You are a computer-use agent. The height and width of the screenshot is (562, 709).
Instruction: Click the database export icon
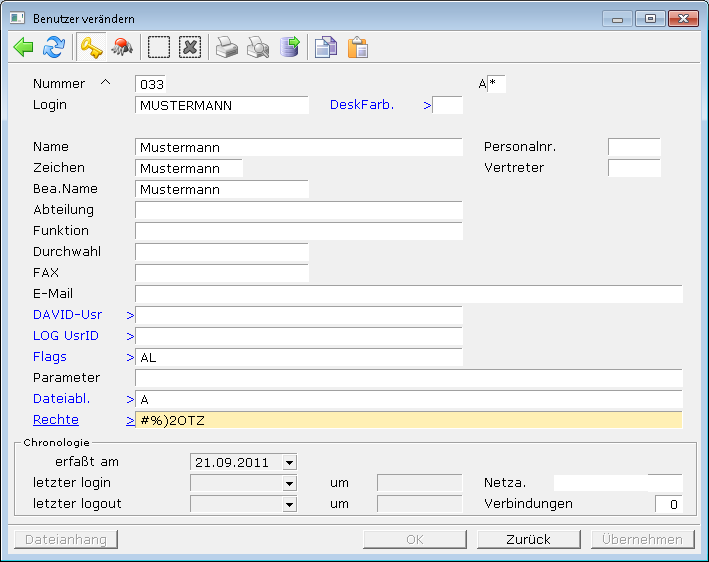[289, 47]
